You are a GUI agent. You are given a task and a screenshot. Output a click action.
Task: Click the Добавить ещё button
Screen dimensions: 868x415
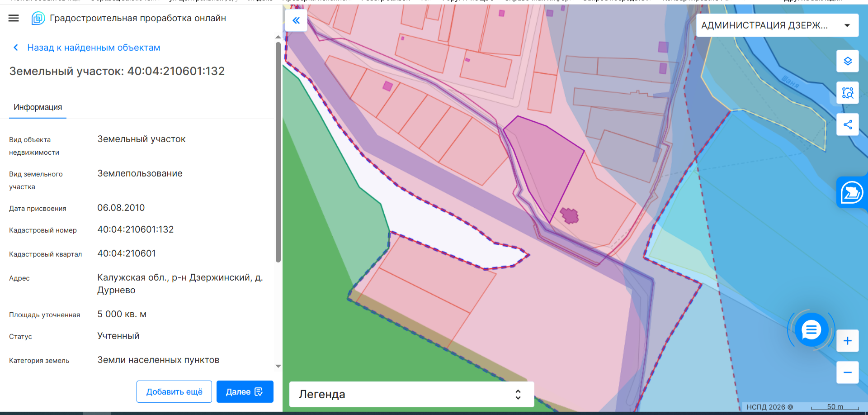coord(174,391)
